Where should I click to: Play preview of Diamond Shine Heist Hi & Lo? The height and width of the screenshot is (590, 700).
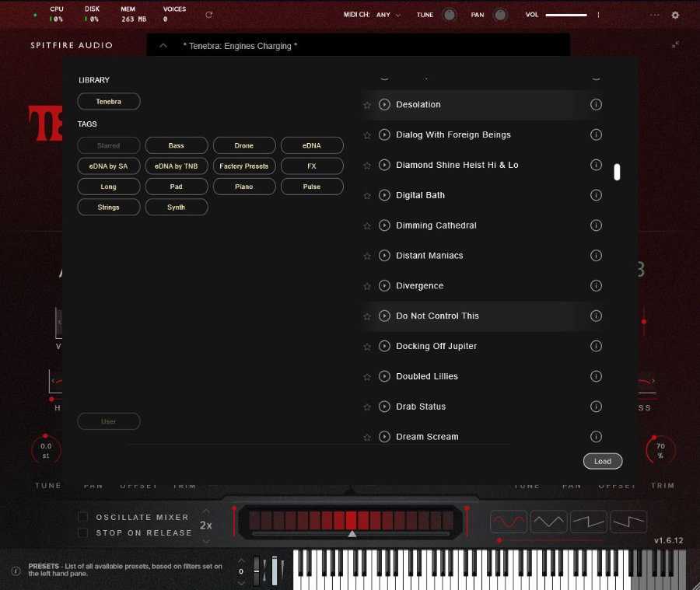(384, 165)
